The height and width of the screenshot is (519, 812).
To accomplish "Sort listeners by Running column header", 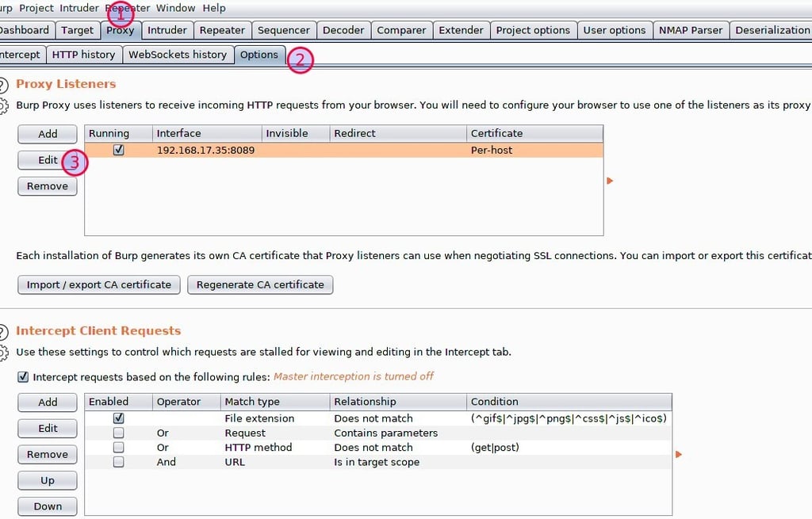I will click(119, 133).
